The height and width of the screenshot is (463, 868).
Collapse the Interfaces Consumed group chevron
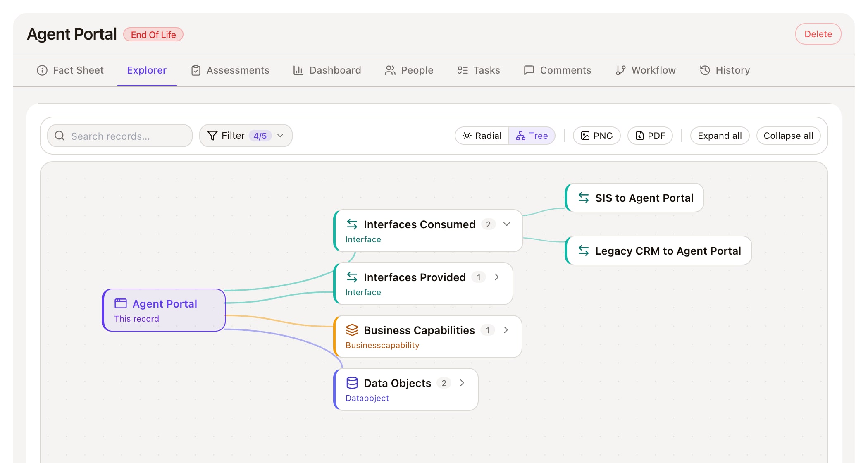[507, 224]
